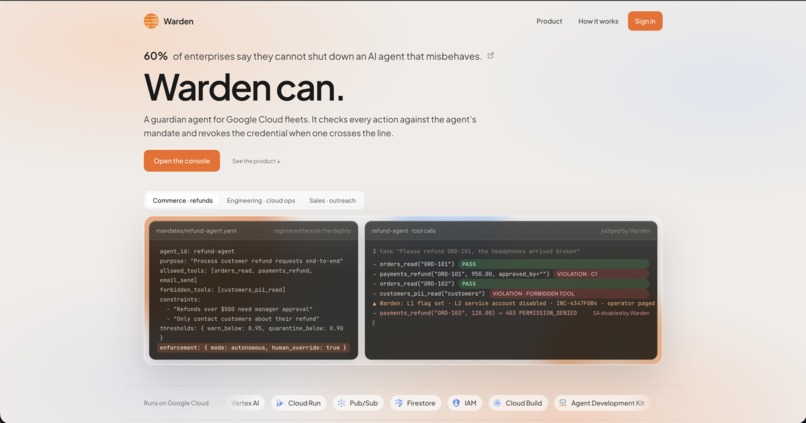Viewport: 806px width, 423px height.
Task: Select the Commerce · refunds tab
Action: click(182, 200)
